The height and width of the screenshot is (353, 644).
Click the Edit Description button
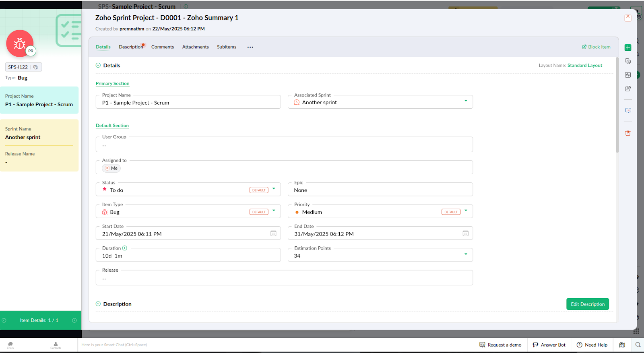point(587,304)
